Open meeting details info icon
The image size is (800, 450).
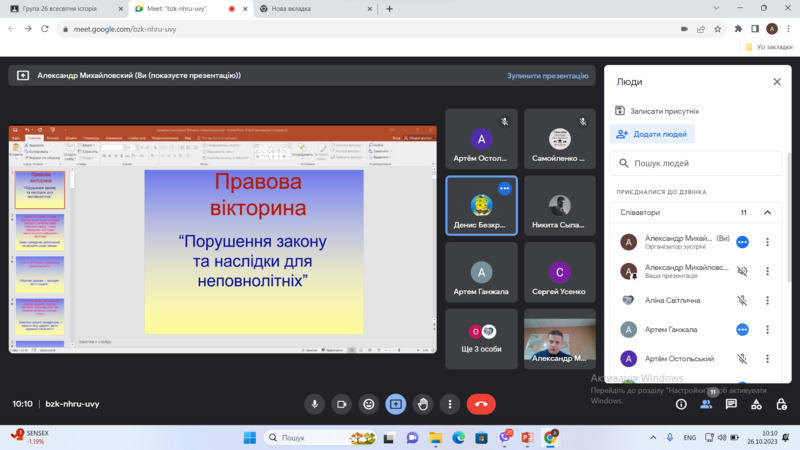click(681, 404)
